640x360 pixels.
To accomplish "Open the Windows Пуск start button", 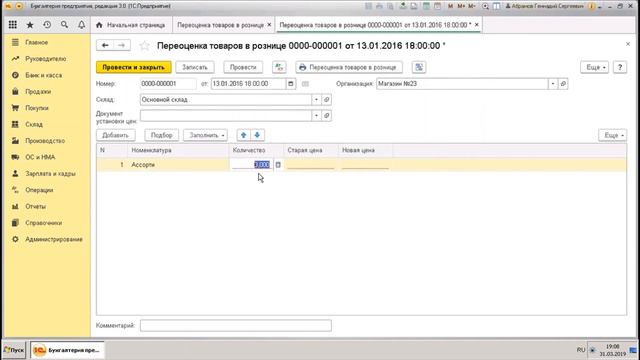I will (x=14, y=350).
